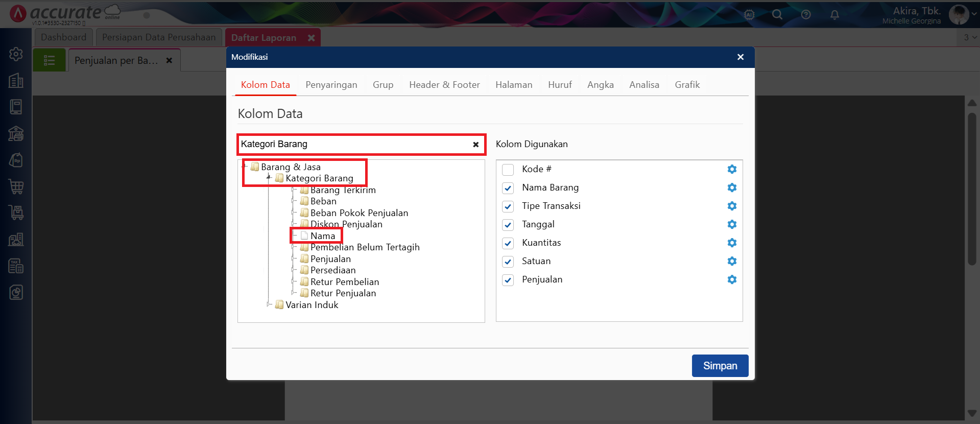Open the notification bell icon
The width and height of the screenshot is (980, 424).
[834, 15]
